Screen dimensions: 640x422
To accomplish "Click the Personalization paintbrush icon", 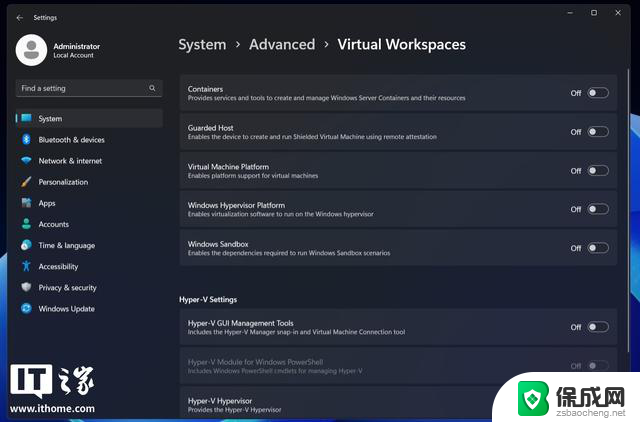I will click(x=27, y=182).
